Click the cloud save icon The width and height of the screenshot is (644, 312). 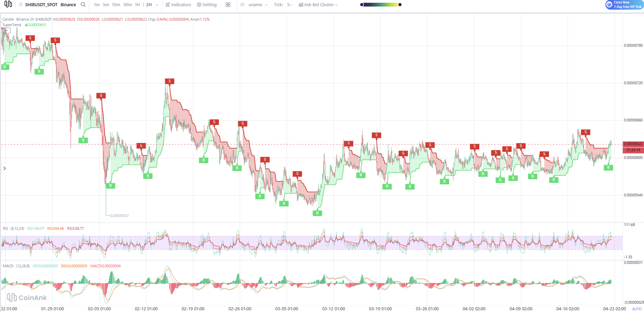[x=242, y=5]
